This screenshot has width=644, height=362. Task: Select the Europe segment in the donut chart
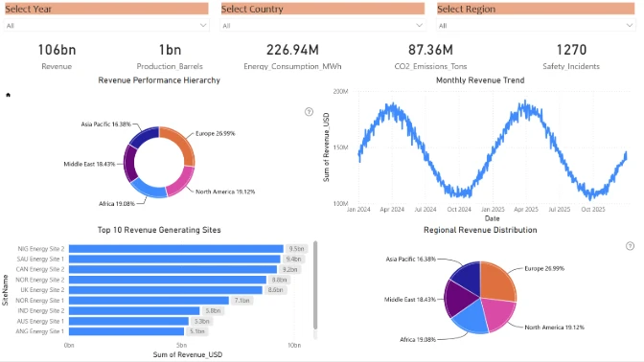pyautogui.click(x=183, y=144)
